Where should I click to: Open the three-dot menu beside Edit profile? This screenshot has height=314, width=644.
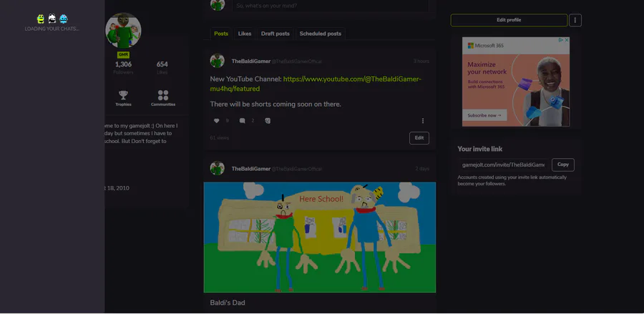[575, 20]
